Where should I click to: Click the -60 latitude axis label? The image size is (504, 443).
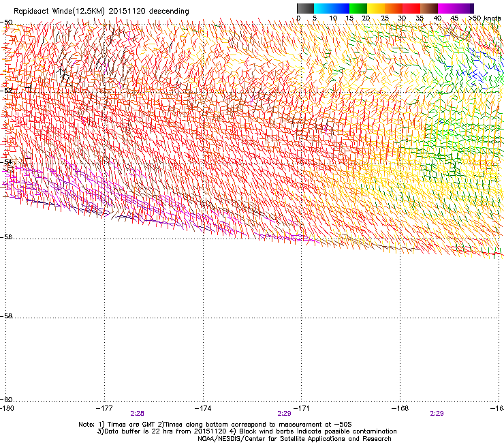pos(6,399)
